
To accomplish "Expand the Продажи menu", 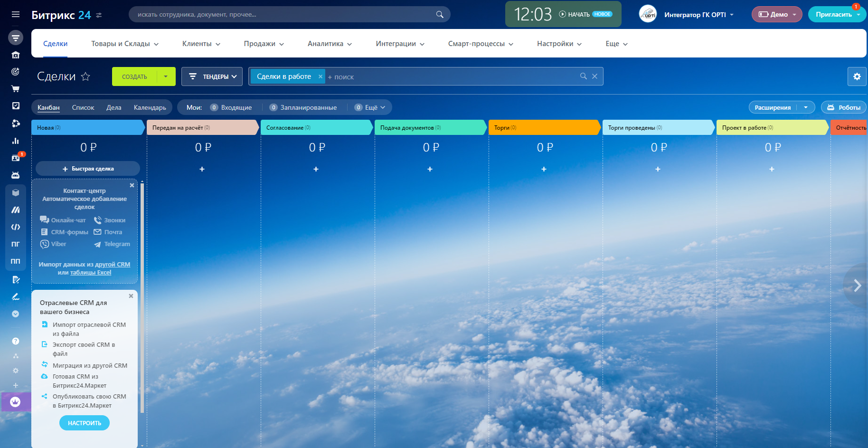I will 264,44.
